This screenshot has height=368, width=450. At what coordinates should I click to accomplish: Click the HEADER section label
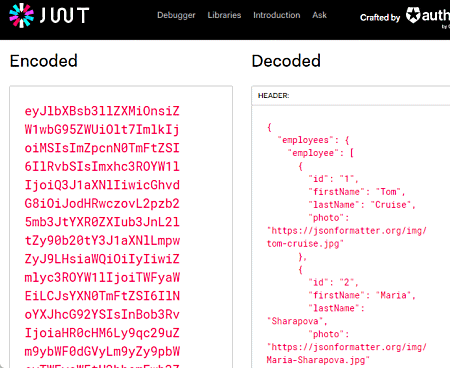pos(273,96)
